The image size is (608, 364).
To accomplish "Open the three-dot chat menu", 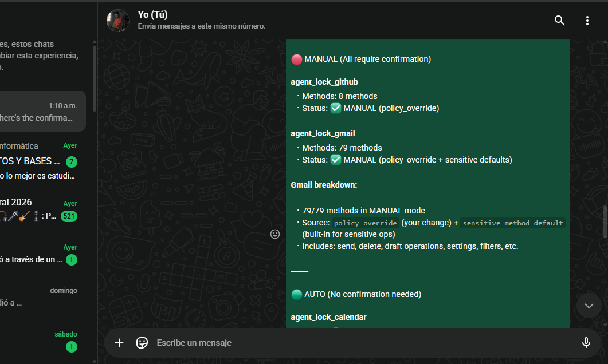I will [587, 21].
